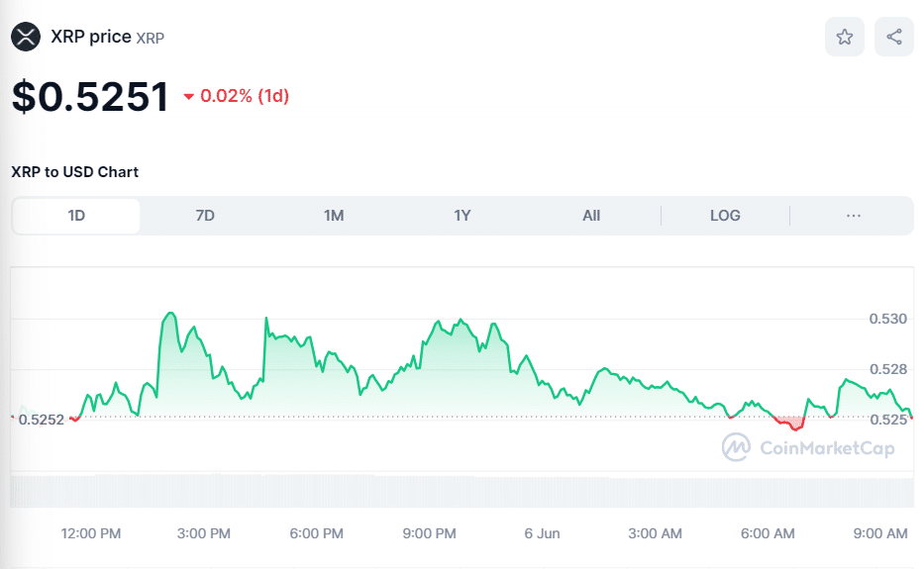Switch to the 7D chart range

pyautogui.click(x=205, y=216)
